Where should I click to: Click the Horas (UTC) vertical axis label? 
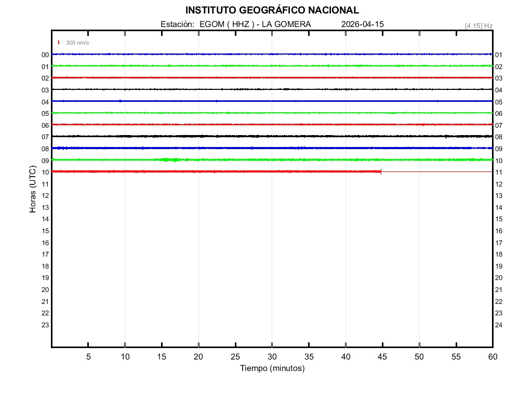point(33,190)
